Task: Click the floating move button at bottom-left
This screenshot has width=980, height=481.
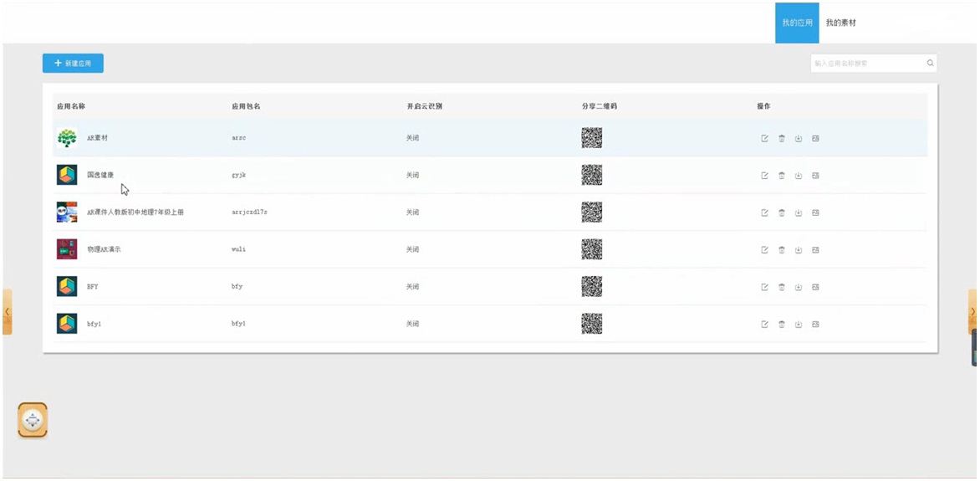Action: (33, 420)
